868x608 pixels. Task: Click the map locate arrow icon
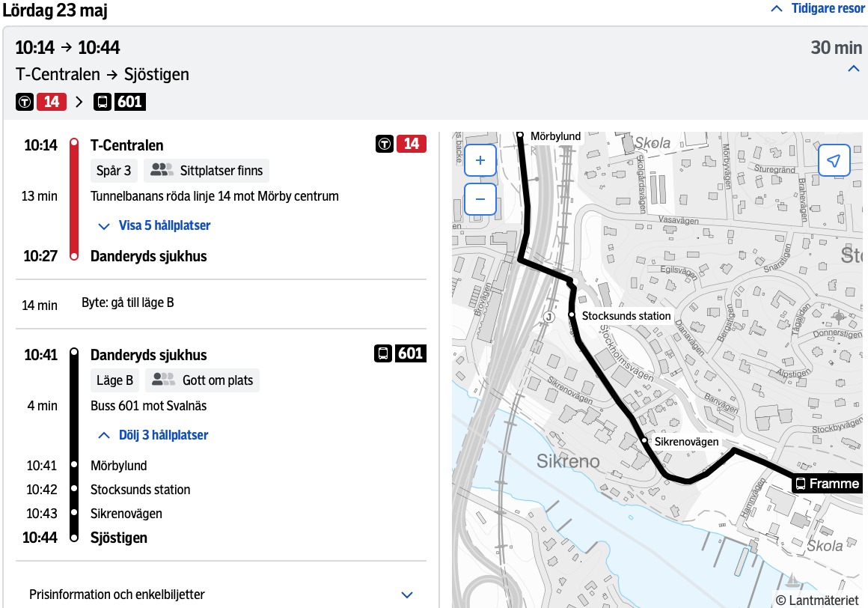[834, 160]
